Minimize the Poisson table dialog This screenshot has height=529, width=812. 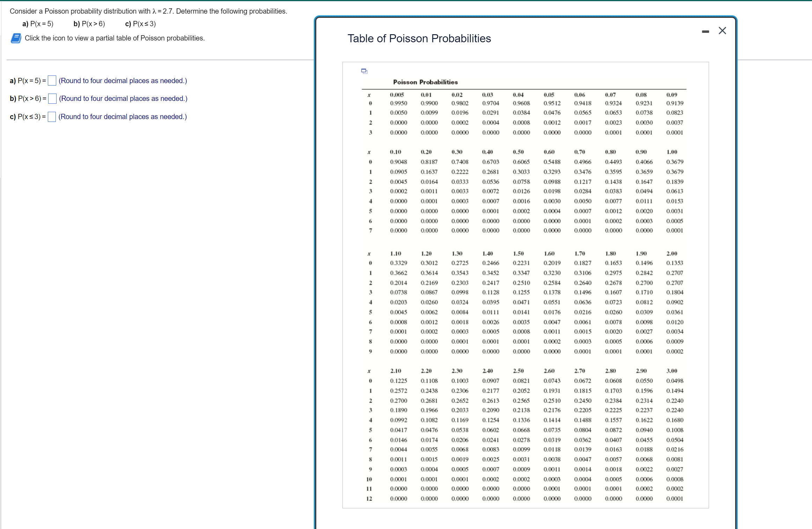pyautogui.click(x=705, y=31)
